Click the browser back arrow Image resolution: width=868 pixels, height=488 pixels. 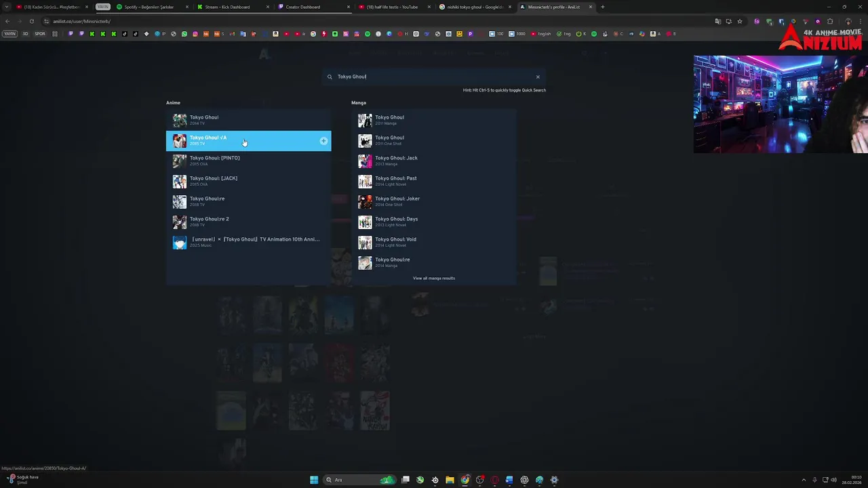click(7, 21)
